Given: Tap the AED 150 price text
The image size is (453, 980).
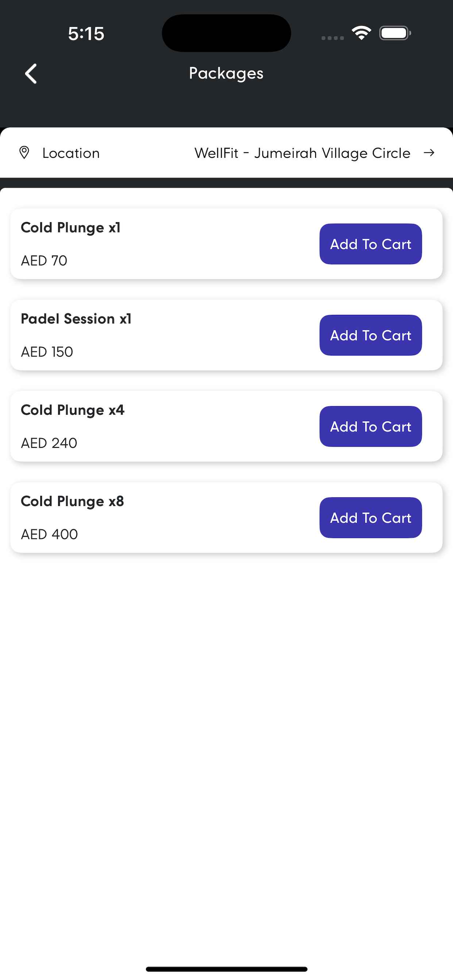Looking at the screenshot, I should pos(47,352).
